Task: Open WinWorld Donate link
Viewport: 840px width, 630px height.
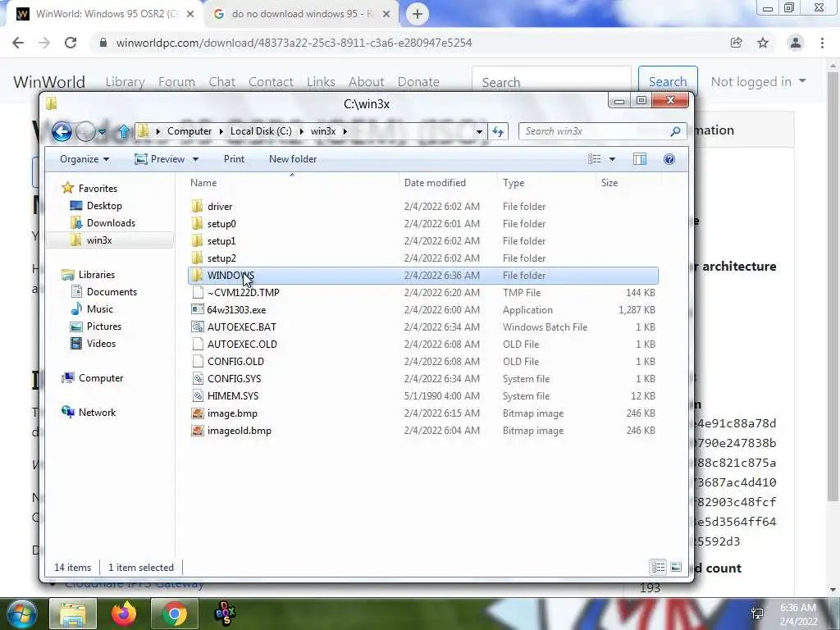Action: tap(418, 81)
